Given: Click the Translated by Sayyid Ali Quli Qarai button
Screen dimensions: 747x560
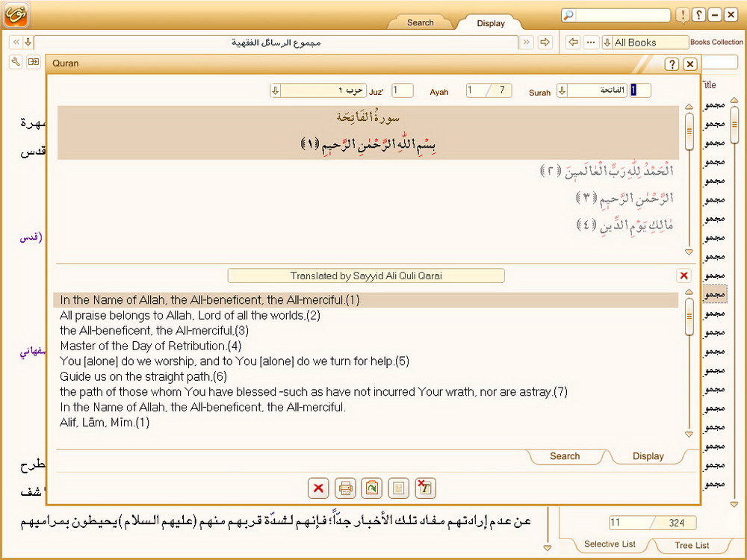Looking at the screenshot, I should pyautogui.click(x=366, y=276).
